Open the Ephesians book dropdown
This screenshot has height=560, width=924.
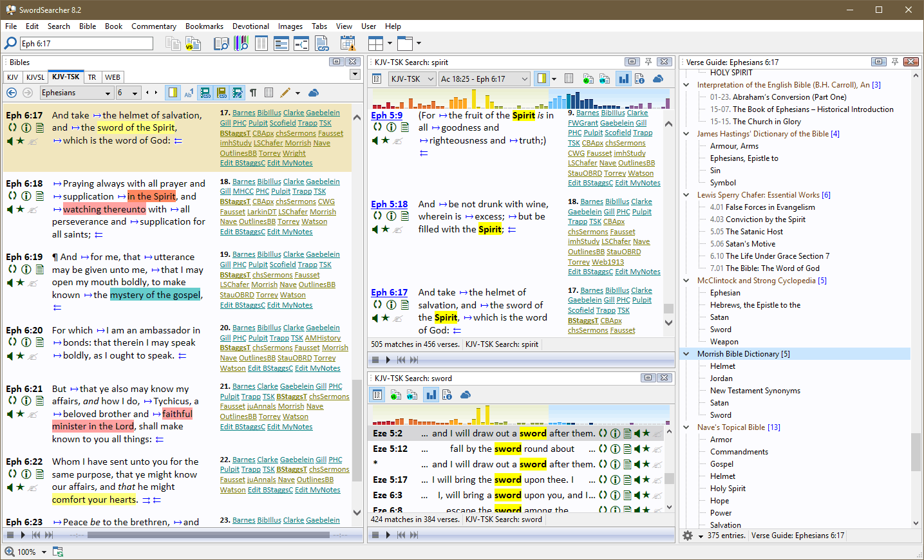pos(108,93)
